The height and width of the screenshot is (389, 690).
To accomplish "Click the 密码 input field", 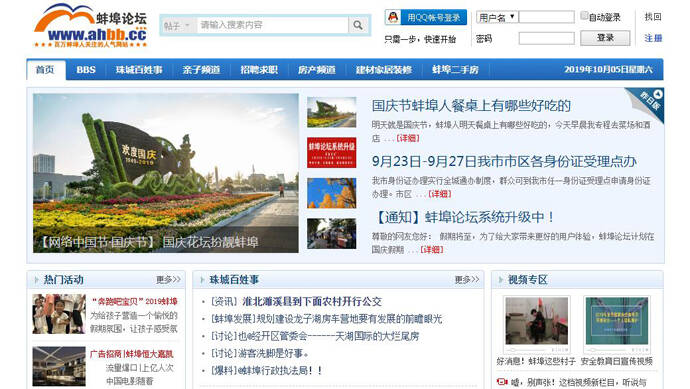I will (x=547, y=39).
